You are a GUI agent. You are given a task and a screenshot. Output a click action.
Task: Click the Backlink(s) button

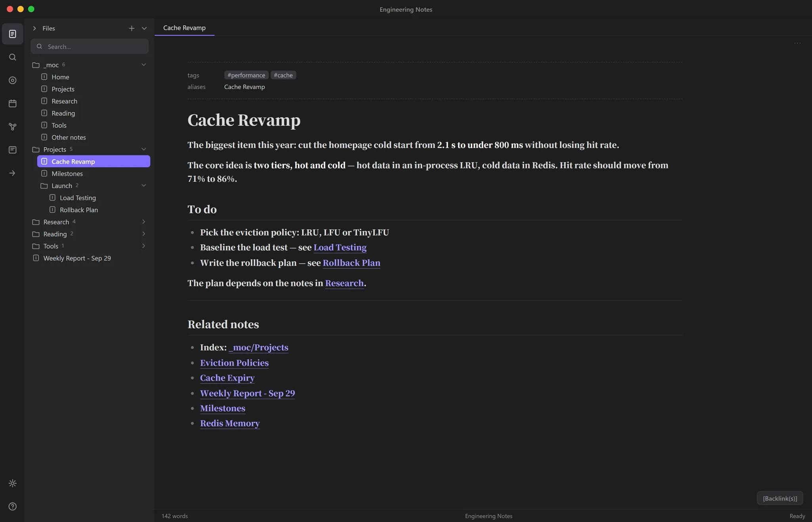780,498
